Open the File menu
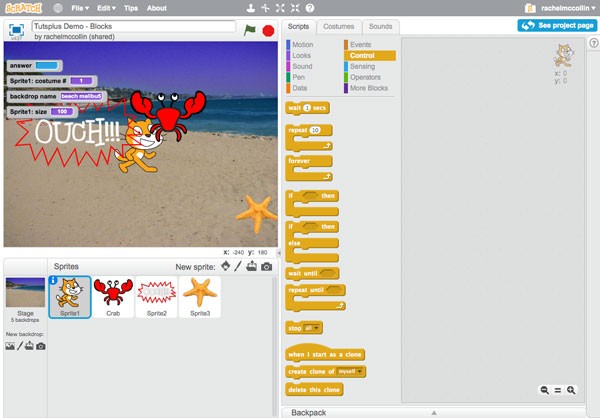The image size is (600, 418). point(80,8)
